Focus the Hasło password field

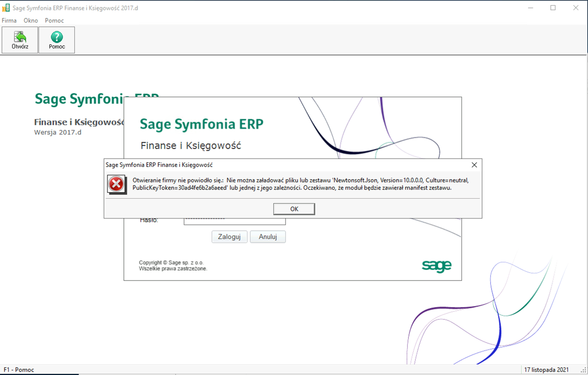(x=235, y=221)
